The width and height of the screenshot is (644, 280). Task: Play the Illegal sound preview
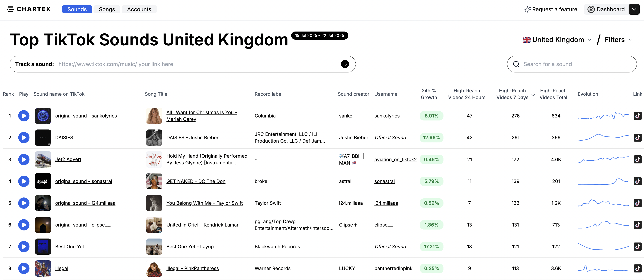24,268
